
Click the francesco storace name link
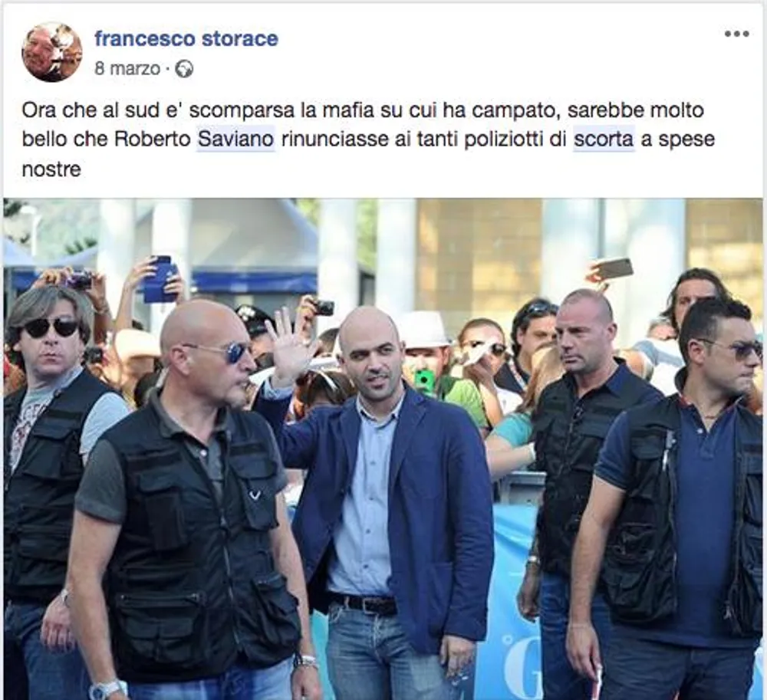pos(186,38)
